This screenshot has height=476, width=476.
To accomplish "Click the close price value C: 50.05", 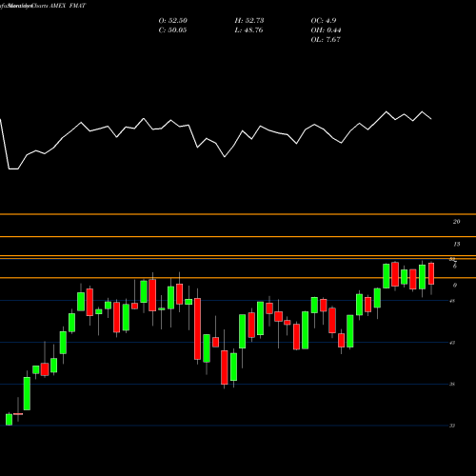I will click(172, 30).
